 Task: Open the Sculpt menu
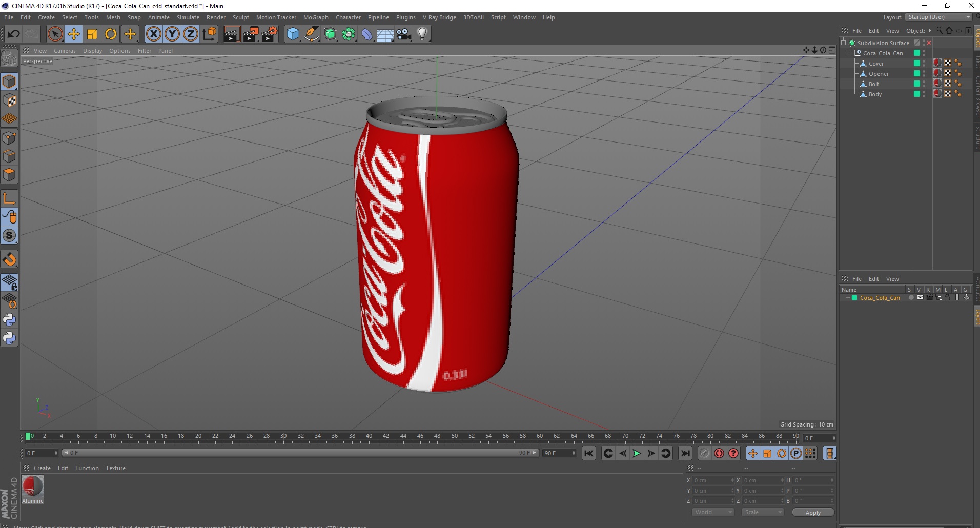pyautogui.click(x=240, y=17)
